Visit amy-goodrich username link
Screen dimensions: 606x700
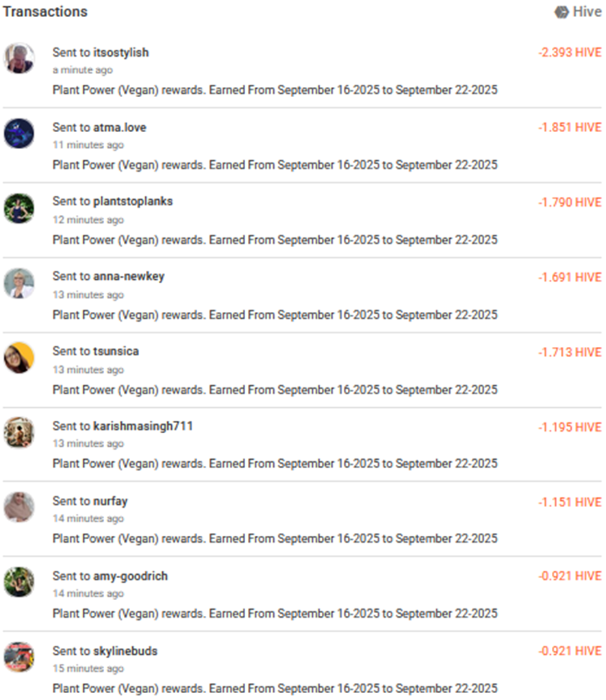pos(130,576)
